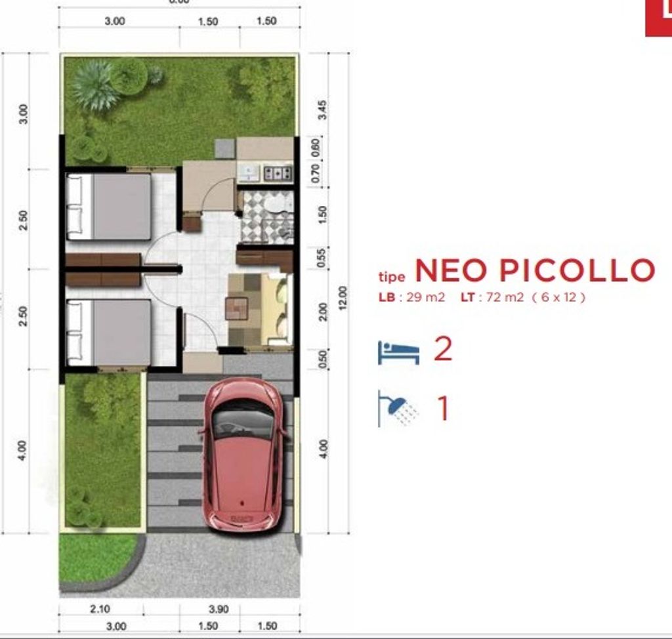Select the NEO PICOLLO title
The image size is (672, 639).
coord(535,270)
